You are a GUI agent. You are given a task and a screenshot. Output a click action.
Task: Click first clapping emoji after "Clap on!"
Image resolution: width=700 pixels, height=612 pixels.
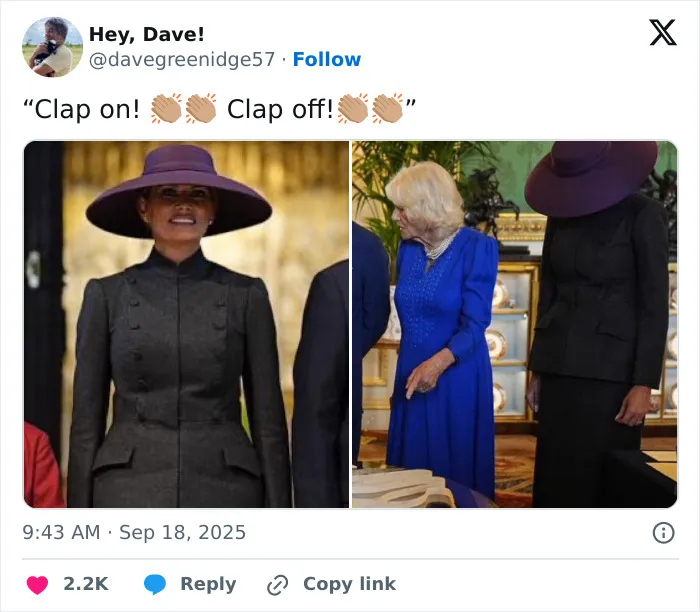coord(167,108)
